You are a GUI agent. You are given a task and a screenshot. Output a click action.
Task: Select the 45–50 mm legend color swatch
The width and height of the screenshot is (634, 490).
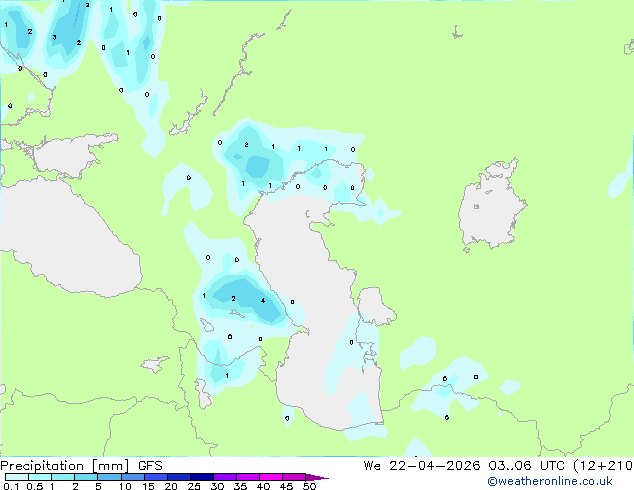click(x=294, y=477)
